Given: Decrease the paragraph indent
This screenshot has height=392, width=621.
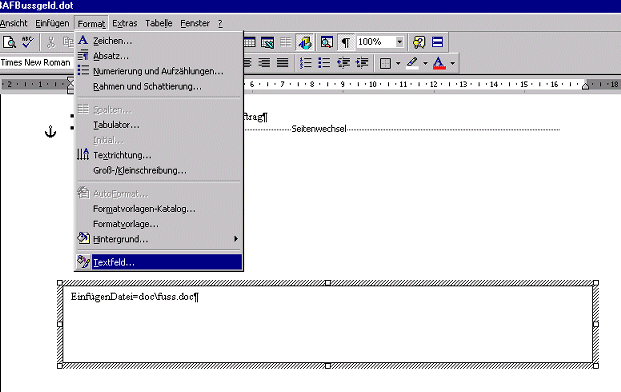Looking at the screenshot, I should point(343,63).
